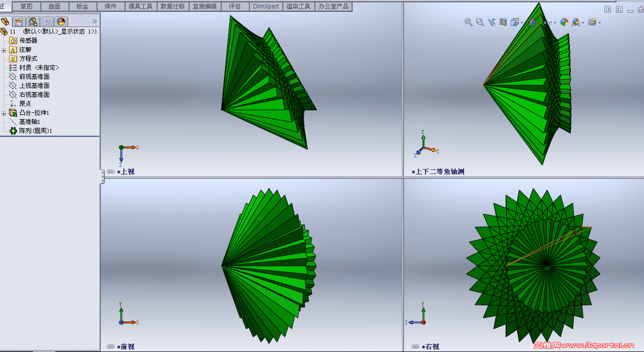Select 上视基准面 plane
644x352 pixels.
pyautogui.click(x=30, y=86)
